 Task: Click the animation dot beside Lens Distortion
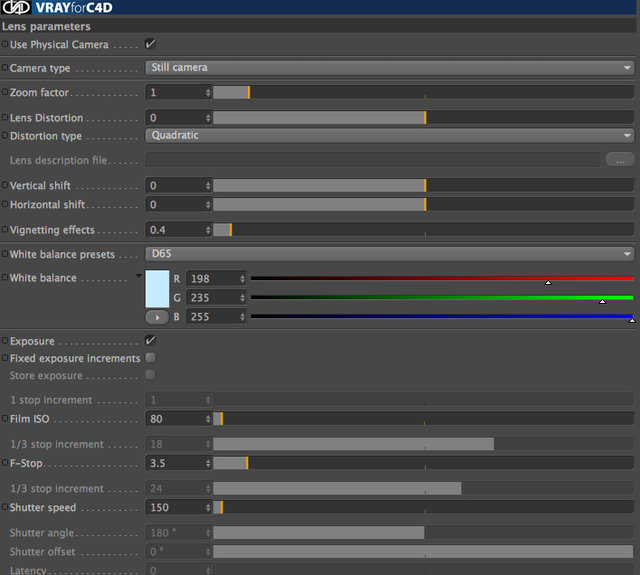[5, 118]
